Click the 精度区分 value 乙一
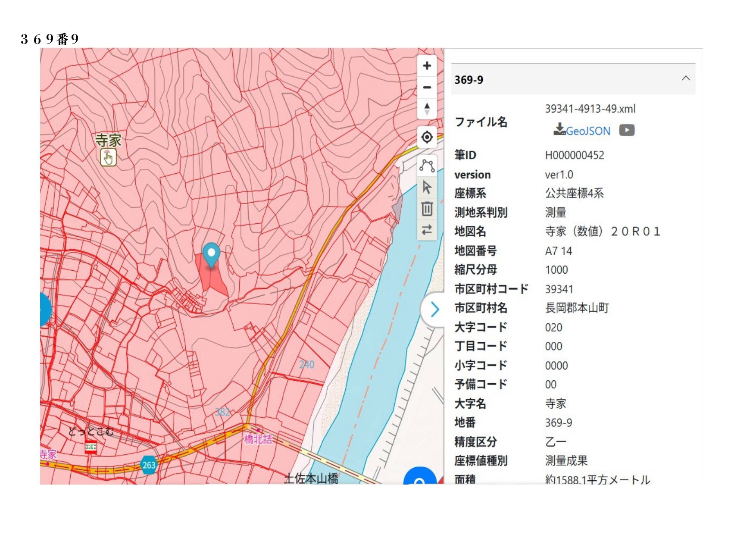Viewport: 756px width, 535px height. point(556,442)
